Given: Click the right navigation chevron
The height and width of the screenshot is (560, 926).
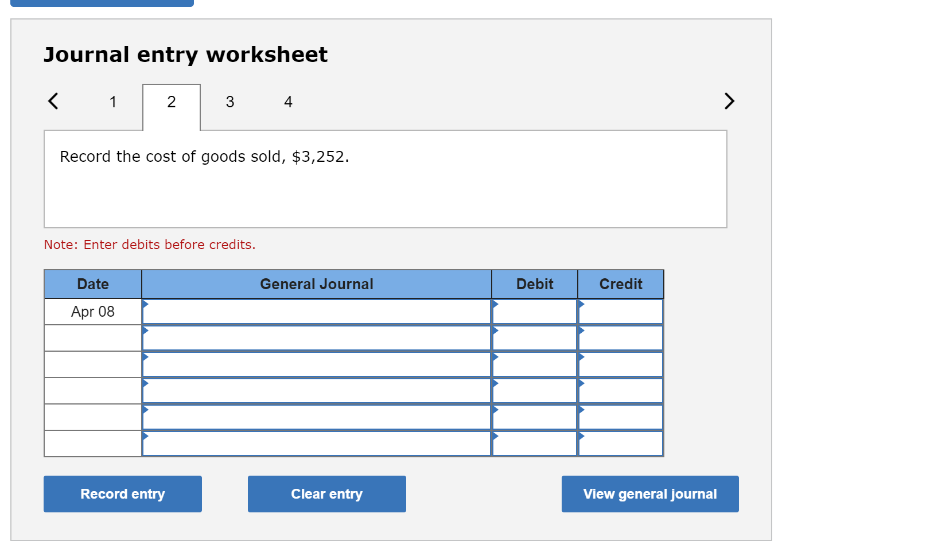Looking at the screenshot, I should [x=729, y=101].
